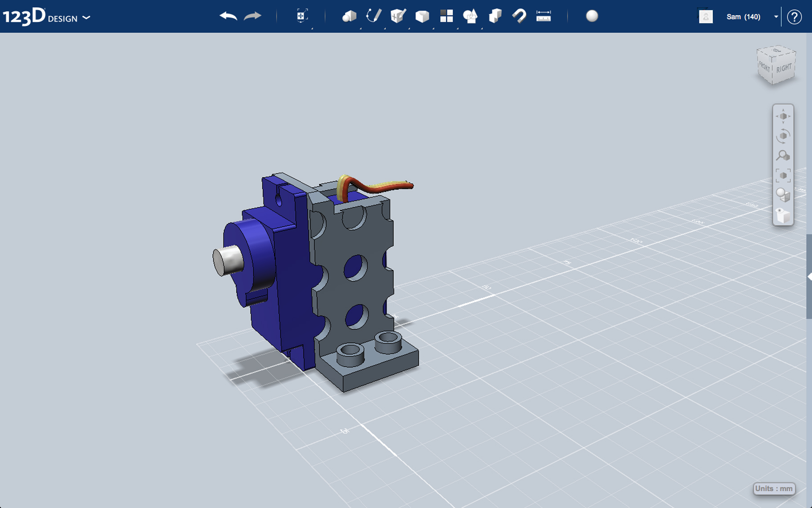Undo the last action
The width and height of the screenshot is (812, 508).
228,16
